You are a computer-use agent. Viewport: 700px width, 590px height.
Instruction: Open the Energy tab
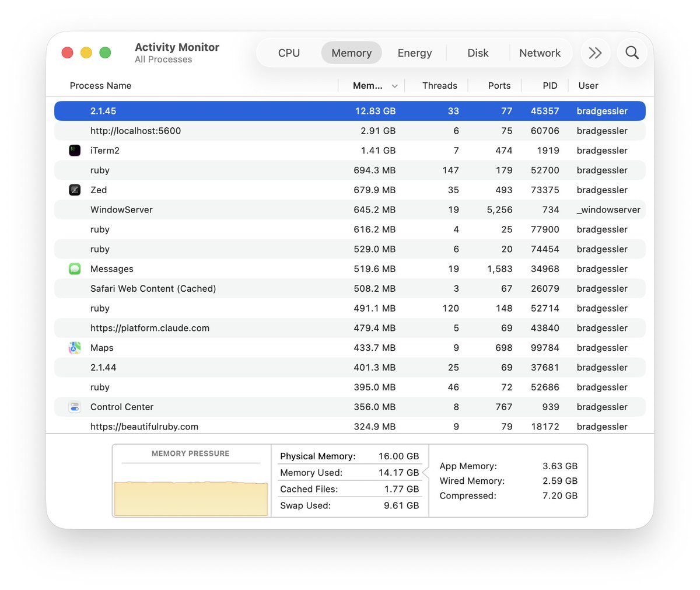coord(415,53)
